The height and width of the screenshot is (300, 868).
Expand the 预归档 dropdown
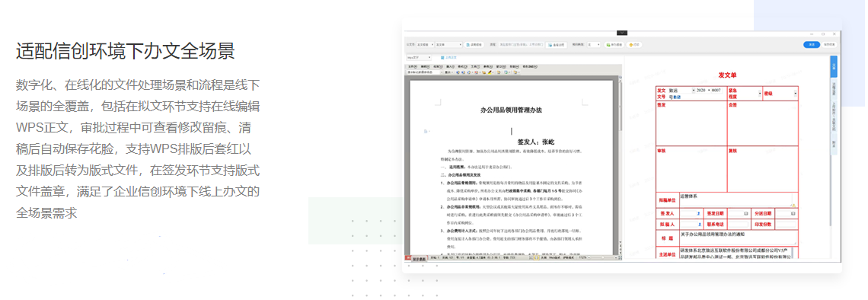tap(593, 45)
